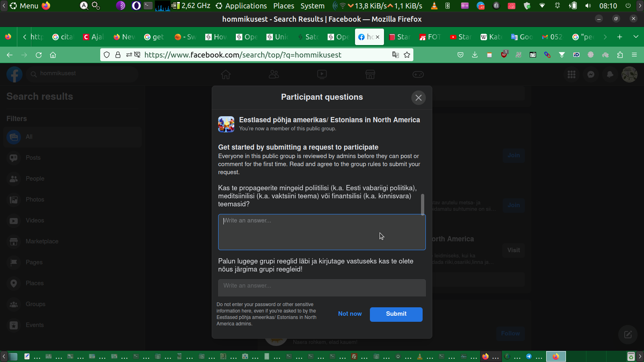
Task: Switch to the Ajal tab
Action: (x=93, y=37)
